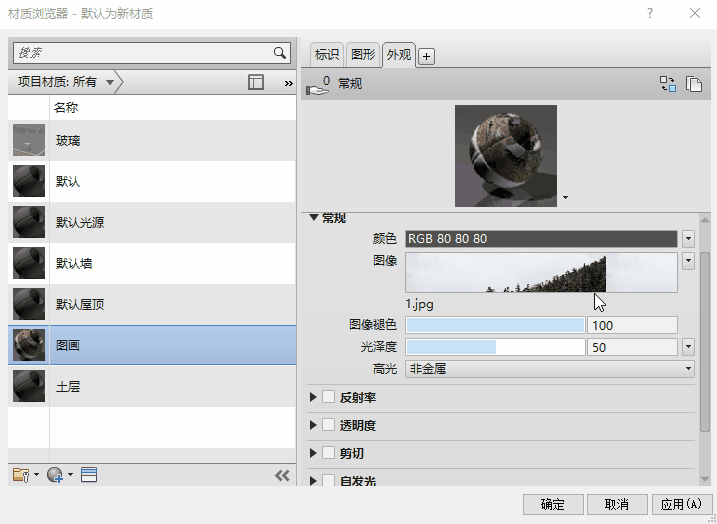717x524 pixels.
Task: Expand the 剪切 section
Action: (x=313, y=453)
